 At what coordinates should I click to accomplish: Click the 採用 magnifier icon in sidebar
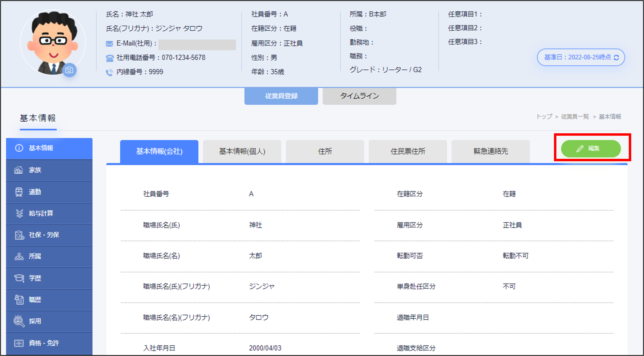click(19, 321)
